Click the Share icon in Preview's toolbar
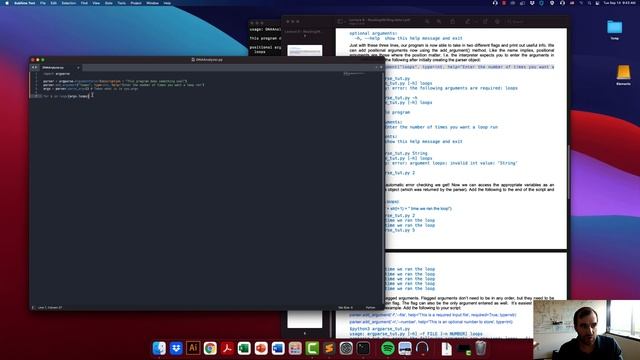Image resolution: width=640 pixels, height=360 pixels. pyautogui.click(x=452, y=21)
